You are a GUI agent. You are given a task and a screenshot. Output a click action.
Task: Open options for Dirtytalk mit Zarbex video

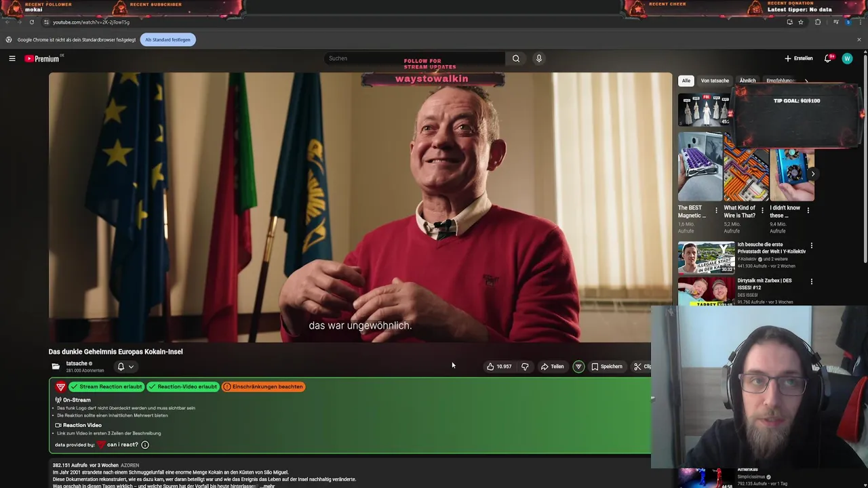tap(811, 281)
